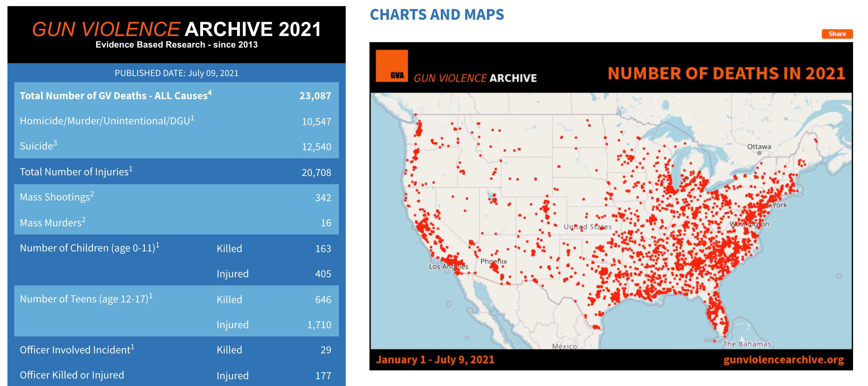Click the Los Angeles label on the map
868x386 pixels.
coord(449,267)
